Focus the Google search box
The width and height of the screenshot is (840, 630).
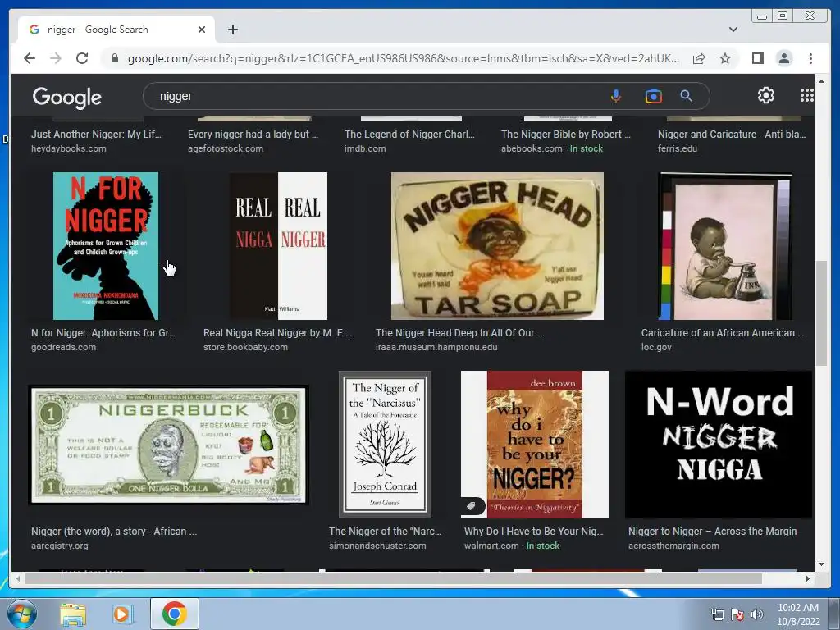click(375, 97)
